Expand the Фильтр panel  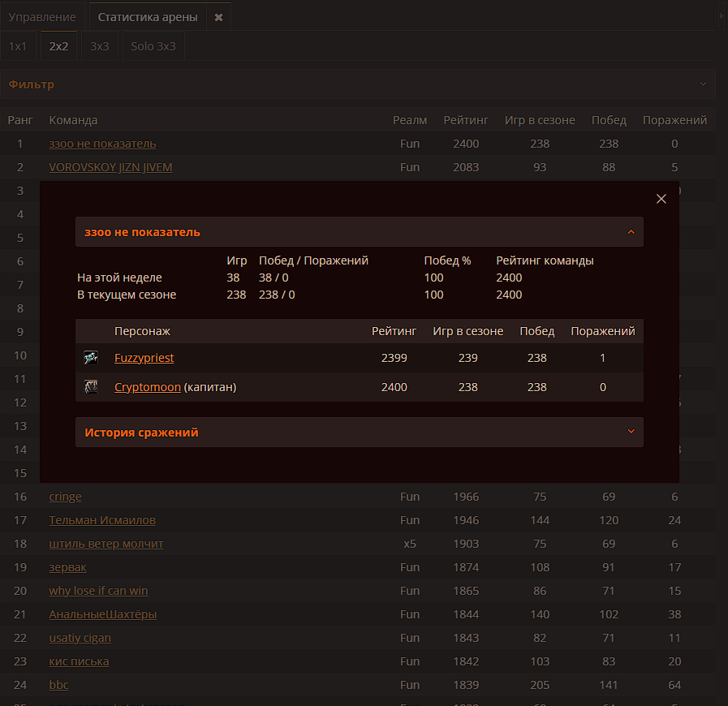(x=357, y=84)
